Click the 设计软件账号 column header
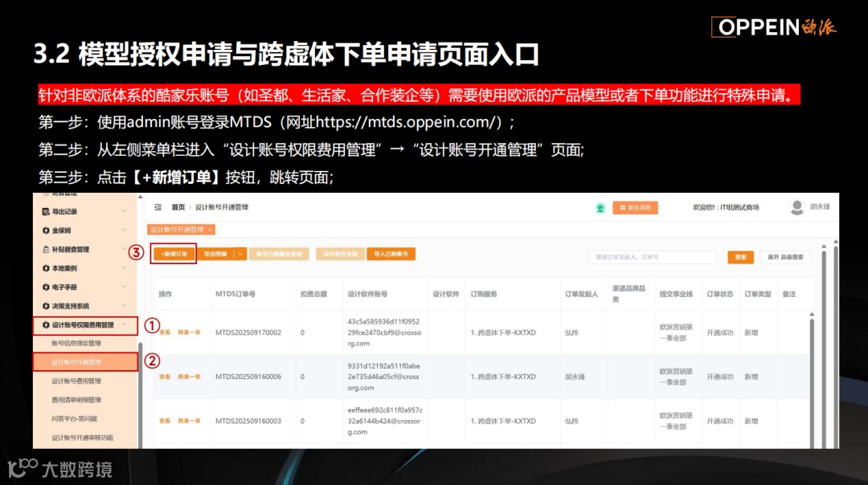868x485 pixels. (367, 294)
